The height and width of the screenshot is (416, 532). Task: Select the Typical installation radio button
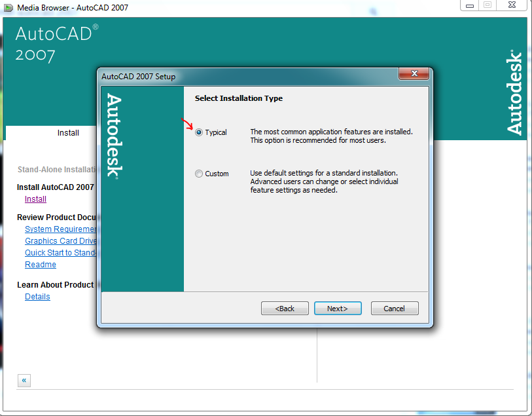[x=199, y=132]
